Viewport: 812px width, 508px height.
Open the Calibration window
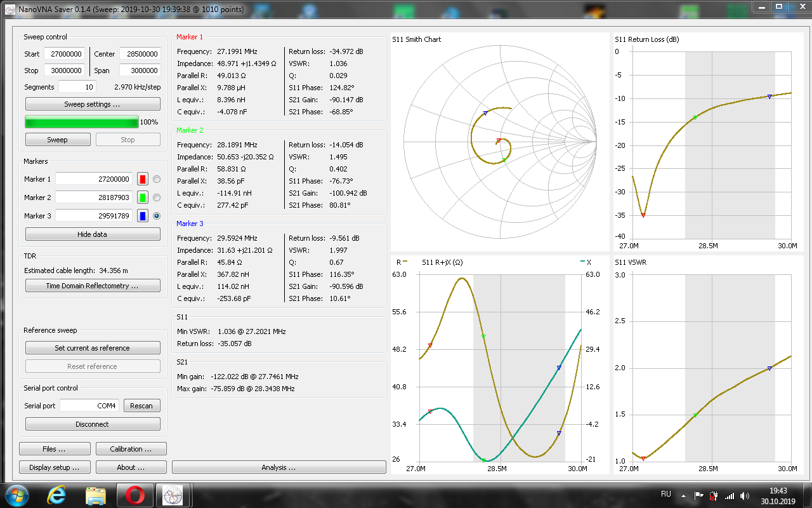[x=131, y=449]
